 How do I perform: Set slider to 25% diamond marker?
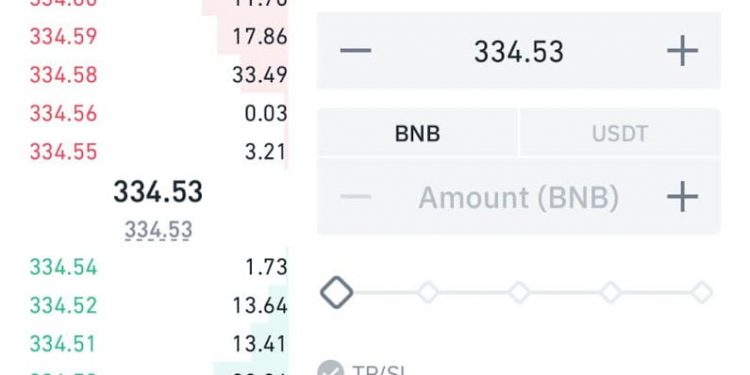(x=428, y=292)
